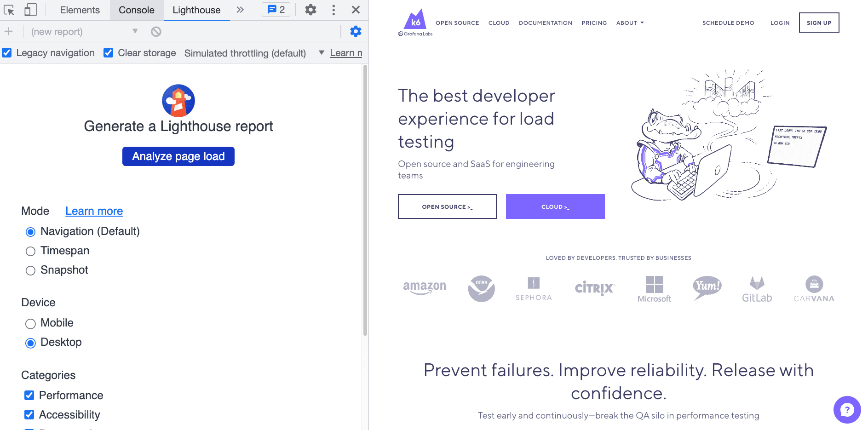Open the ABOUT dropdown menu
The image size is (868, 430).
630,23
